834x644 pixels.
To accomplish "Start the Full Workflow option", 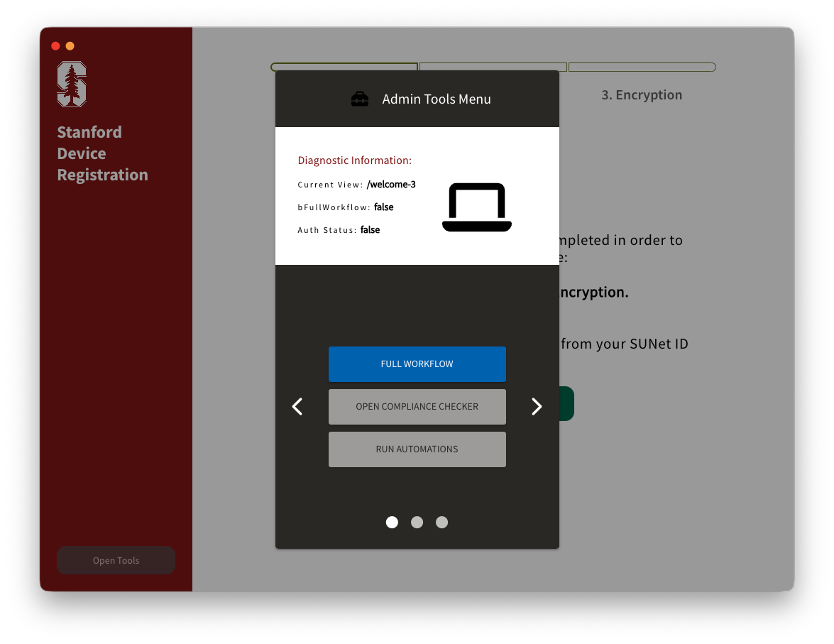I will [417, 364].
